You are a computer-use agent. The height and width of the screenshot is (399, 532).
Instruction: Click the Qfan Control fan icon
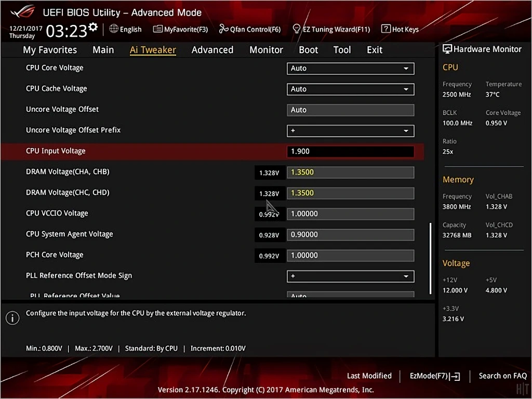pos(223,29)
